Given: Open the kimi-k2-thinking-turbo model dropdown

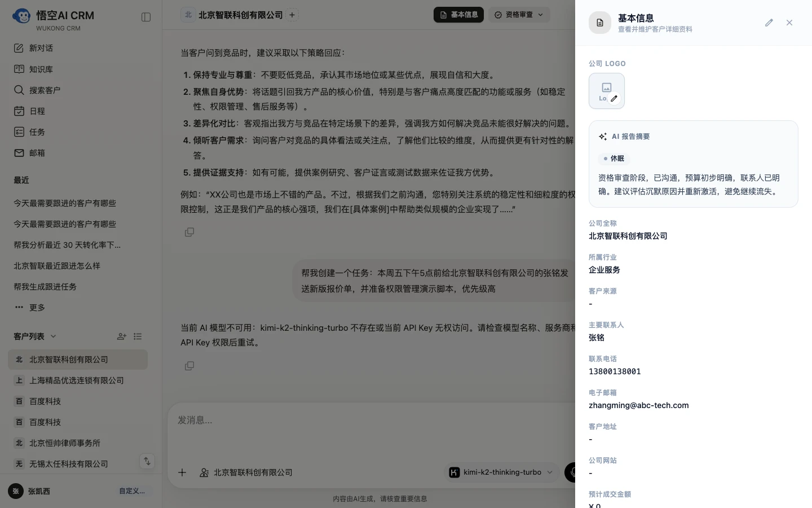Looking at the screenshot, I should [x=501, y=472].
